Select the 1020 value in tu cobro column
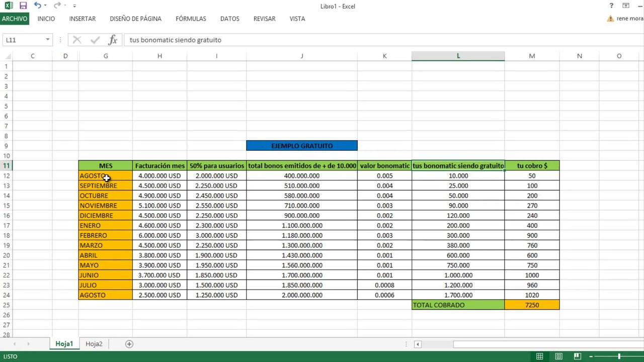 pyautogui.click(x=532, y=295)
